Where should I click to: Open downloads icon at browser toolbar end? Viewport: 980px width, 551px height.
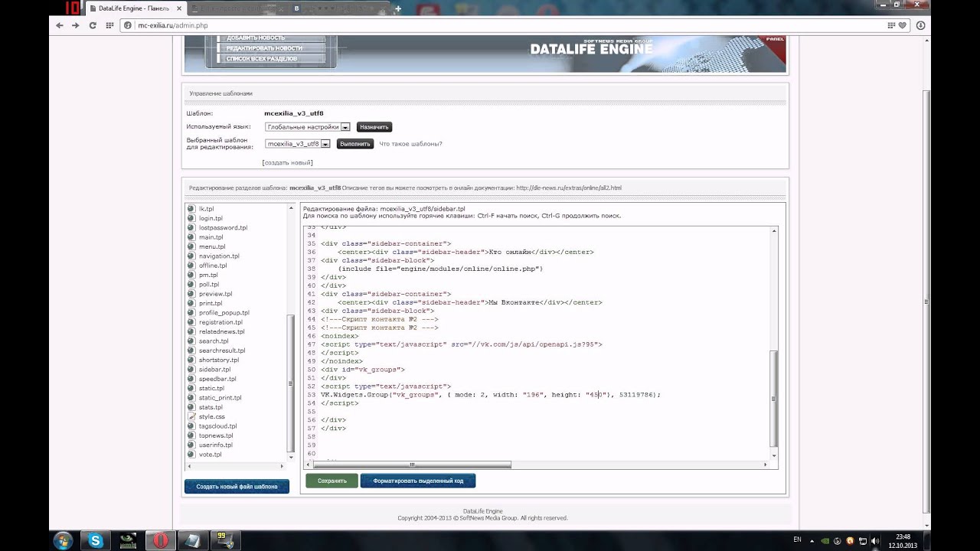920,25
